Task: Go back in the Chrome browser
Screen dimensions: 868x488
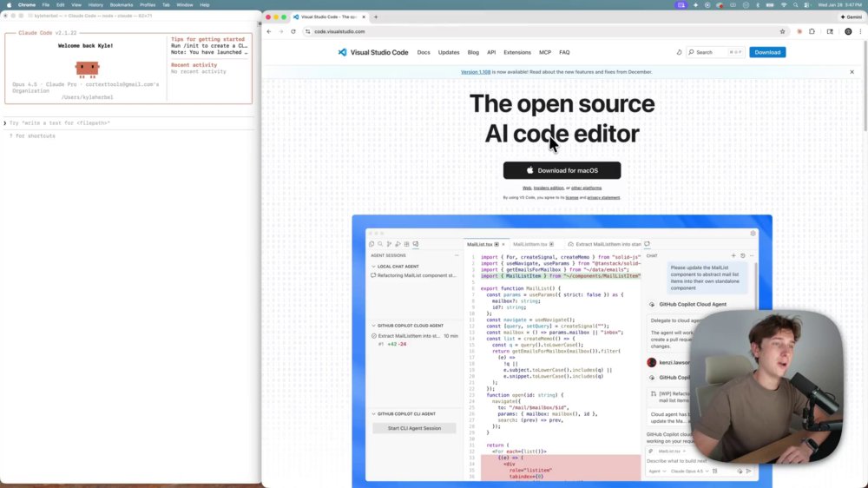Action: tap(269, 31)
